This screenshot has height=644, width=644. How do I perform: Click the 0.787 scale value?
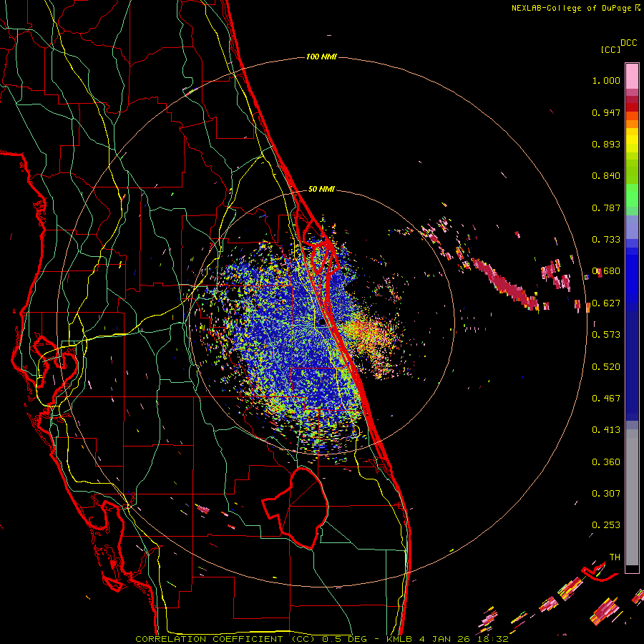(x=606, y=208)
